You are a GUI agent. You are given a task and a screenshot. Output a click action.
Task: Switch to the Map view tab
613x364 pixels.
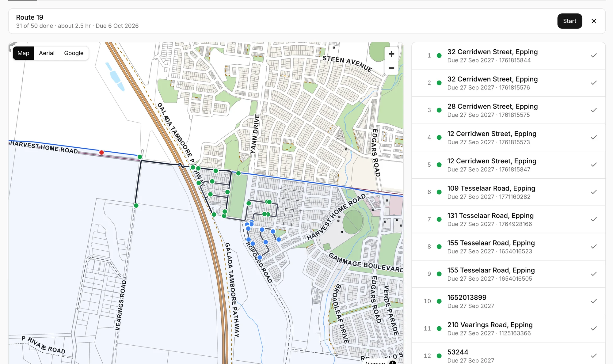23,53
